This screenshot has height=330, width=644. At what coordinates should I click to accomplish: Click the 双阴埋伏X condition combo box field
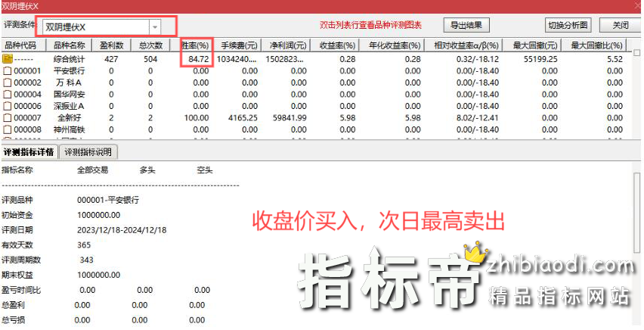[101, 27]
